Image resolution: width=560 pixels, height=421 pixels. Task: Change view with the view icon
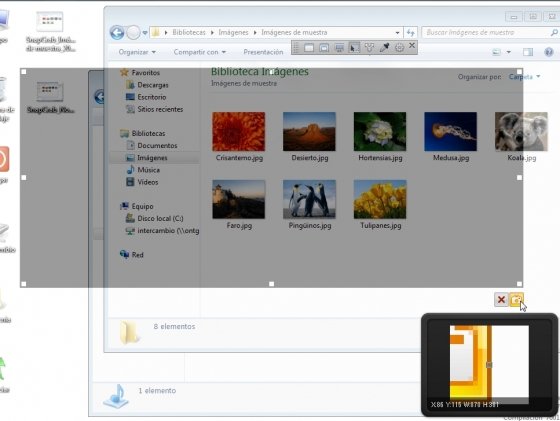496,52
